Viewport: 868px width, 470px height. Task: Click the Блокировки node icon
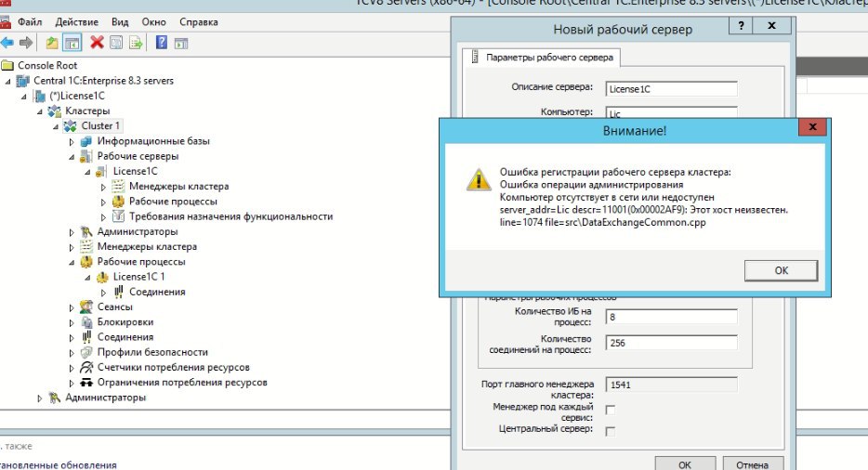click(x=86, y=322)
